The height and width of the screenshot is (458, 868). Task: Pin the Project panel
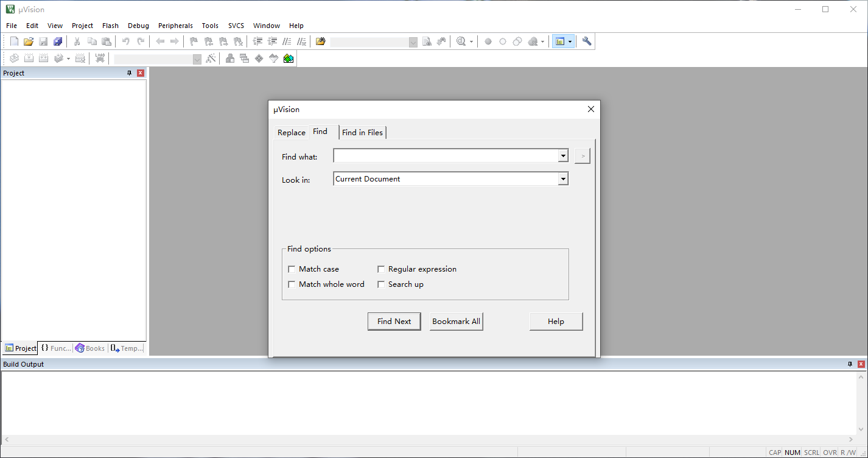pos(129,73)
